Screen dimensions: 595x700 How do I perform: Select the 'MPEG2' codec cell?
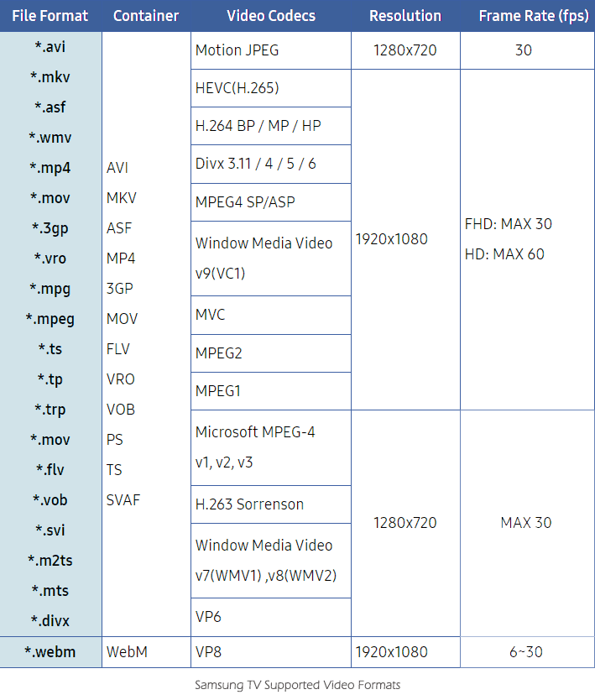[271, 353]
